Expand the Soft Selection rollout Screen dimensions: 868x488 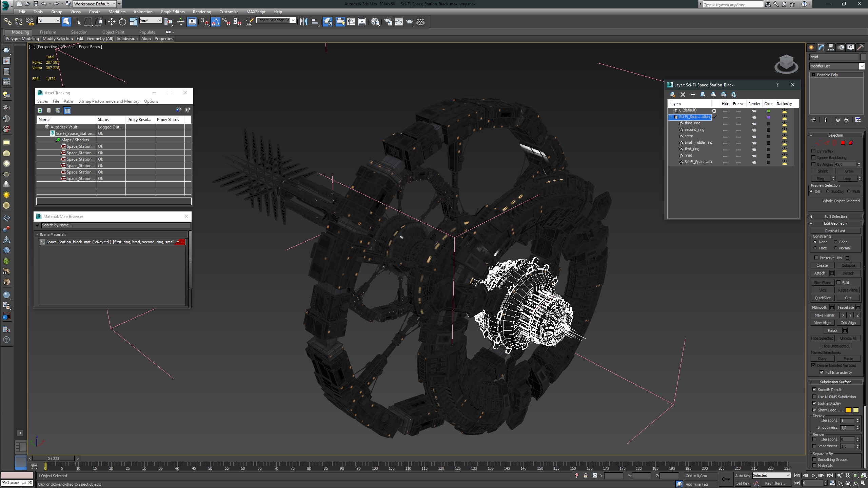pos(835,217)
